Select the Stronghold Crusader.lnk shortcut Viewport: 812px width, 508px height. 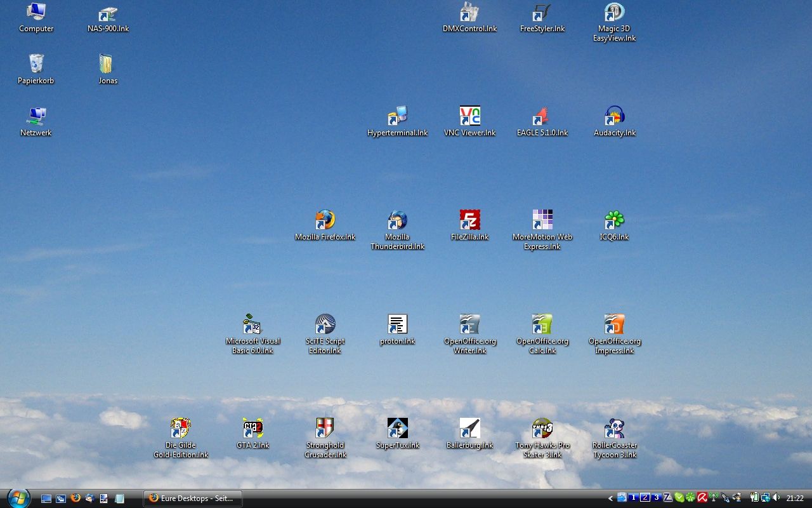[325, 438]
